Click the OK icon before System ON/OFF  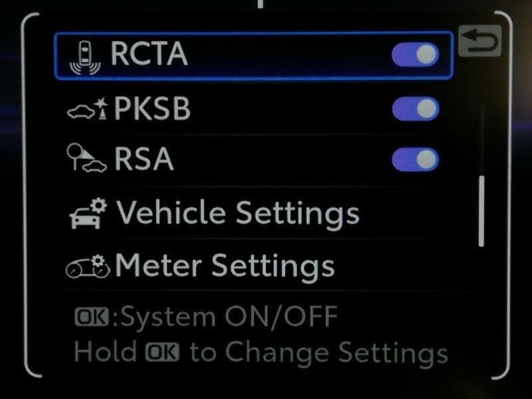tap(92, 317)
